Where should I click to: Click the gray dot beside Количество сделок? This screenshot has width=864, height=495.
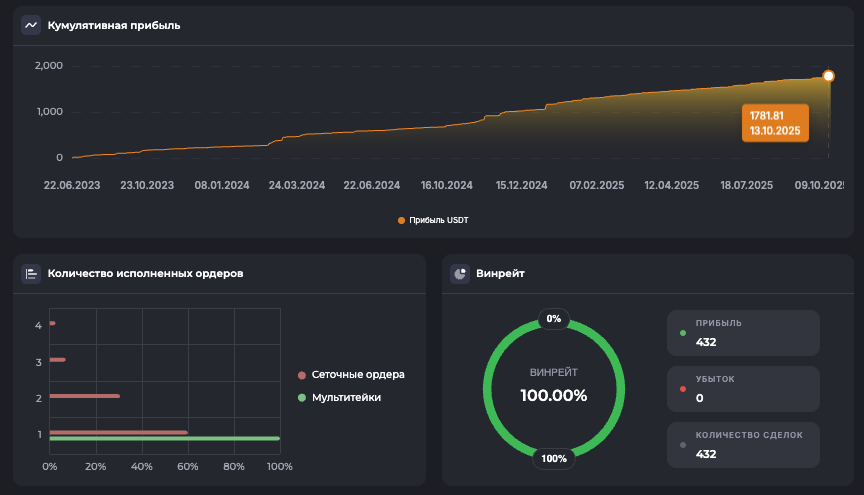pos(682,444)
